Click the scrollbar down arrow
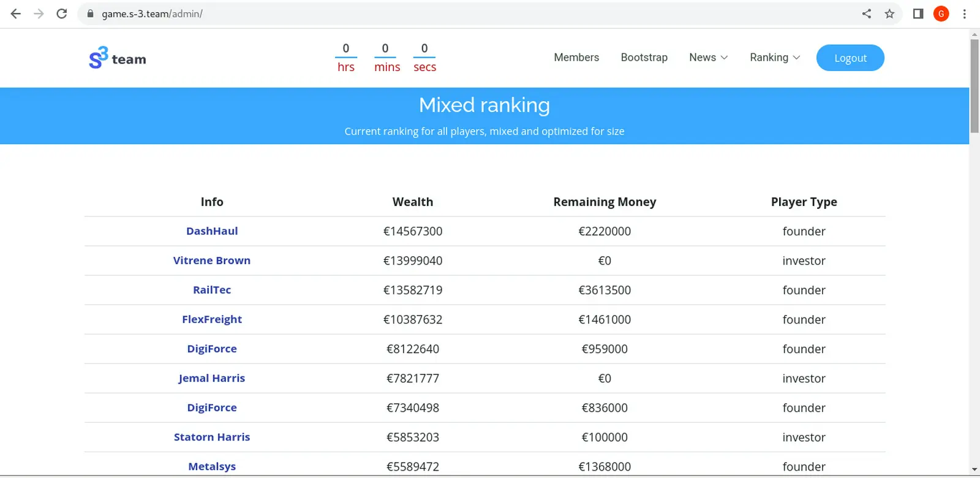This screenshot has height=478, width=980. point(974,470)
